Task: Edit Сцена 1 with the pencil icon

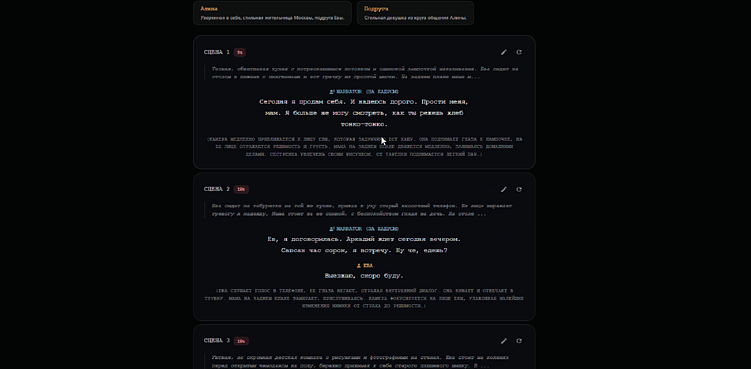Action: [x=503, y=52]
